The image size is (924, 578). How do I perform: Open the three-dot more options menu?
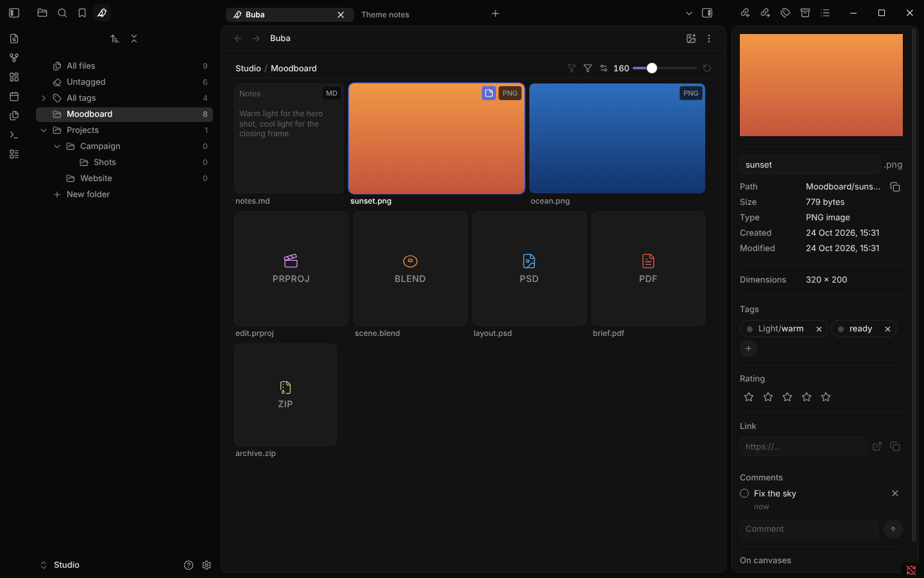pos(709,39)
